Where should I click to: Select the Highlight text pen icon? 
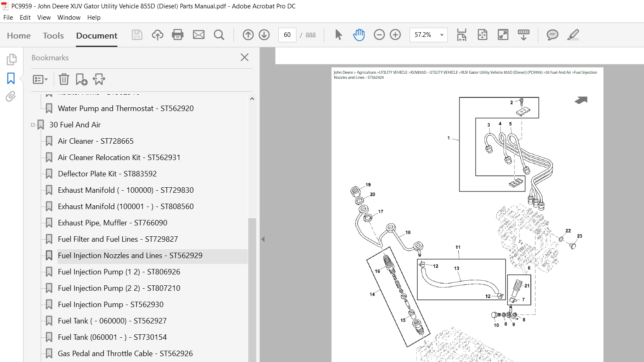tap(573, 35)
